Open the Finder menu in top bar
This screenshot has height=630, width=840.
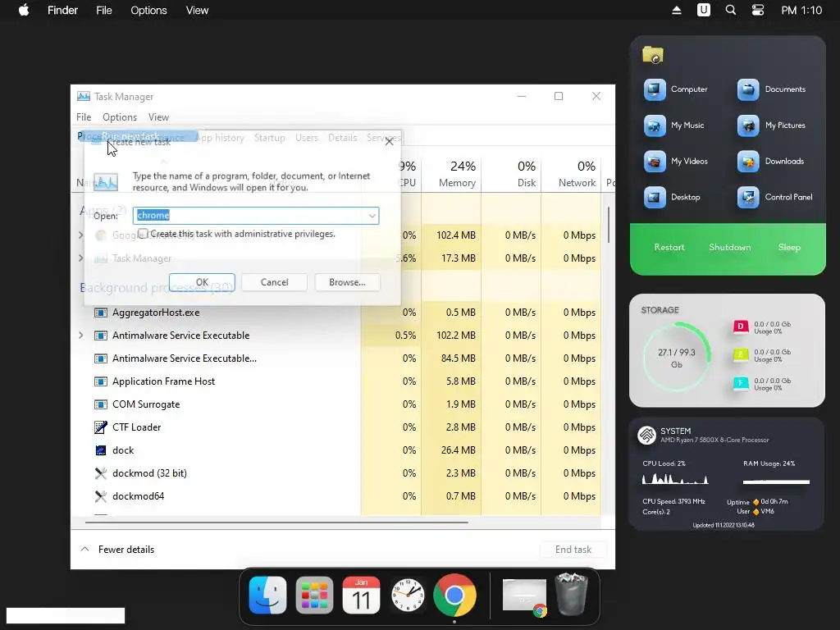tap(62, 10)
